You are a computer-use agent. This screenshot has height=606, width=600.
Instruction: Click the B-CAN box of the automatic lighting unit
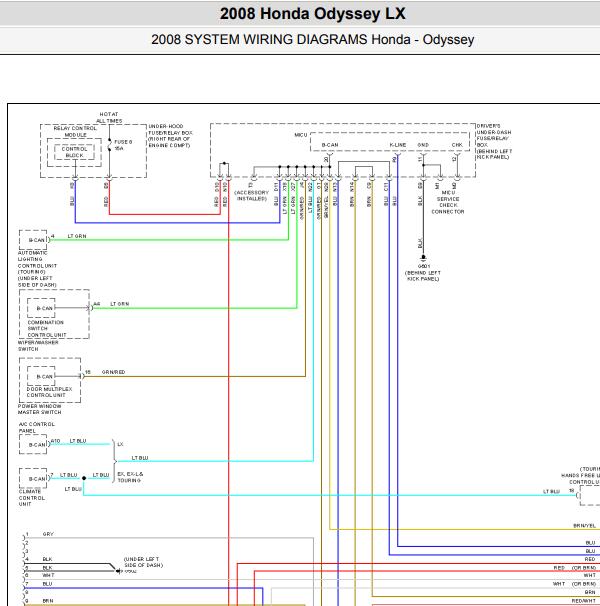coord(33,240)
